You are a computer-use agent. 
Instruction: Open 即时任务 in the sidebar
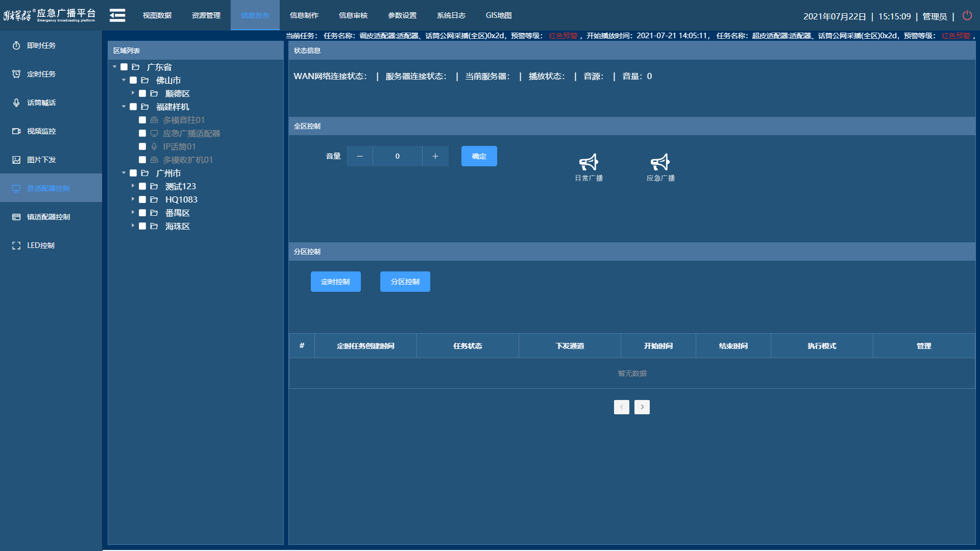point(41,45)
